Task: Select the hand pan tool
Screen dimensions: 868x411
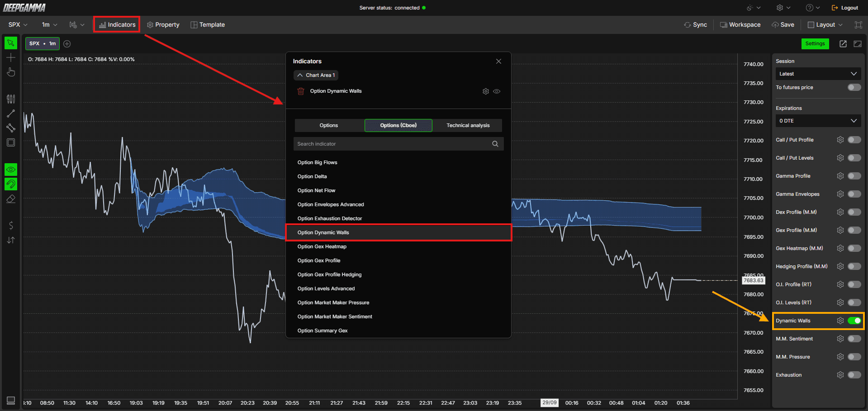Action: tap(11, 72)
